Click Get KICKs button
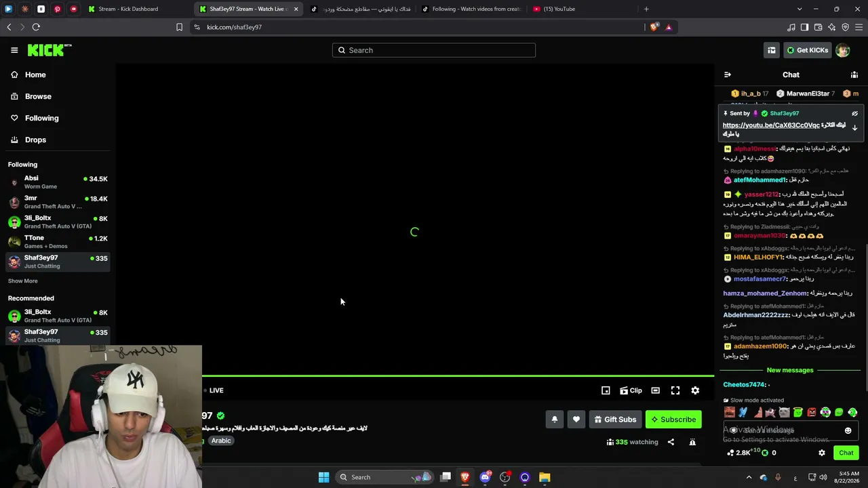 point(808,50)
